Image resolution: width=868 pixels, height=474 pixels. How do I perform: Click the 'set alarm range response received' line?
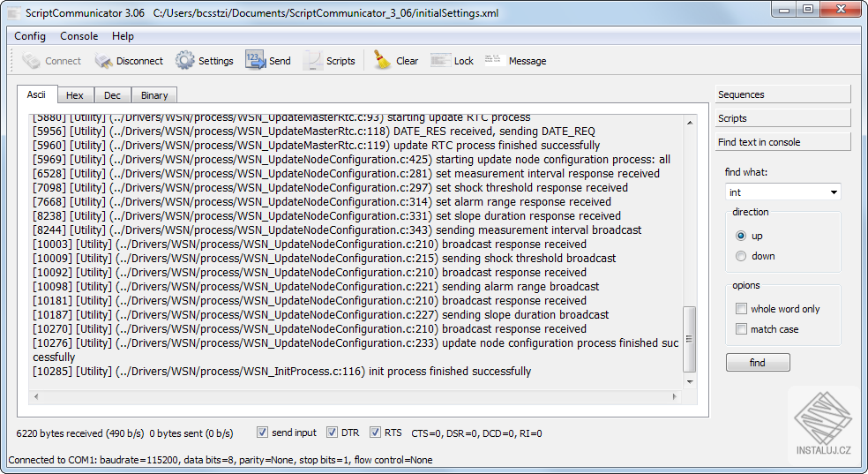pos(322,201)
